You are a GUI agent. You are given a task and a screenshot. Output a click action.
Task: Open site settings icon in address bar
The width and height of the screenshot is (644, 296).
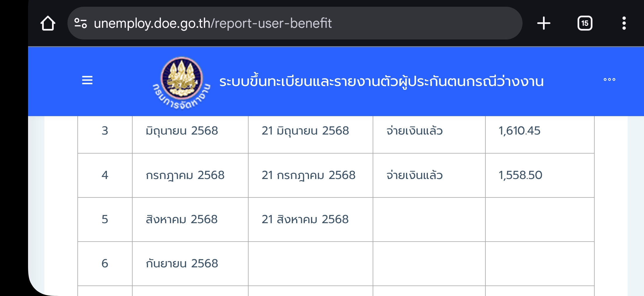pyautogui.click(x=81, y=23)
